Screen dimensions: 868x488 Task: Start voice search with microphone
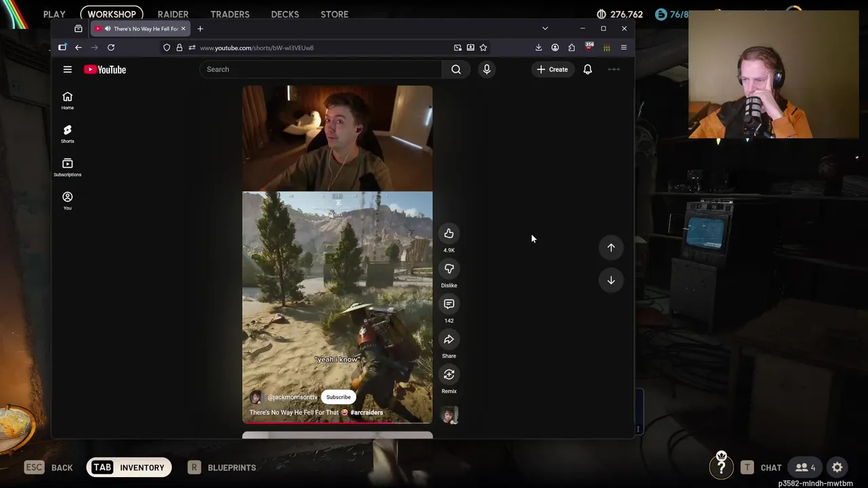[486, 69]
